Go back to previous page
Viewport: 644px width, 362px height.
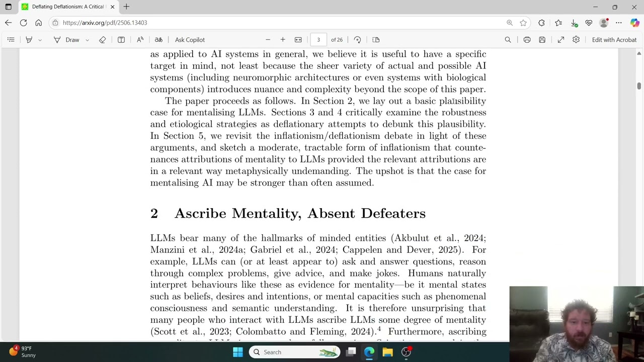(x=8, y=23)
